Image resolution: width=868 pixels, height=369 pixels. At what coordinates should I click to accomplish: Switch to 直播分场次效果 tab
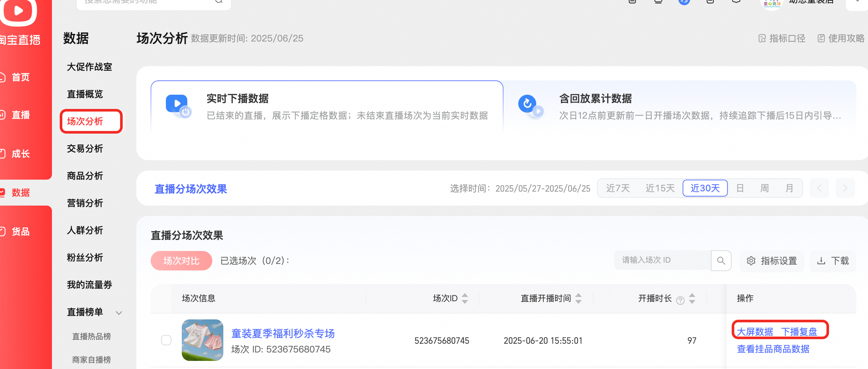(x=191, y=189)
